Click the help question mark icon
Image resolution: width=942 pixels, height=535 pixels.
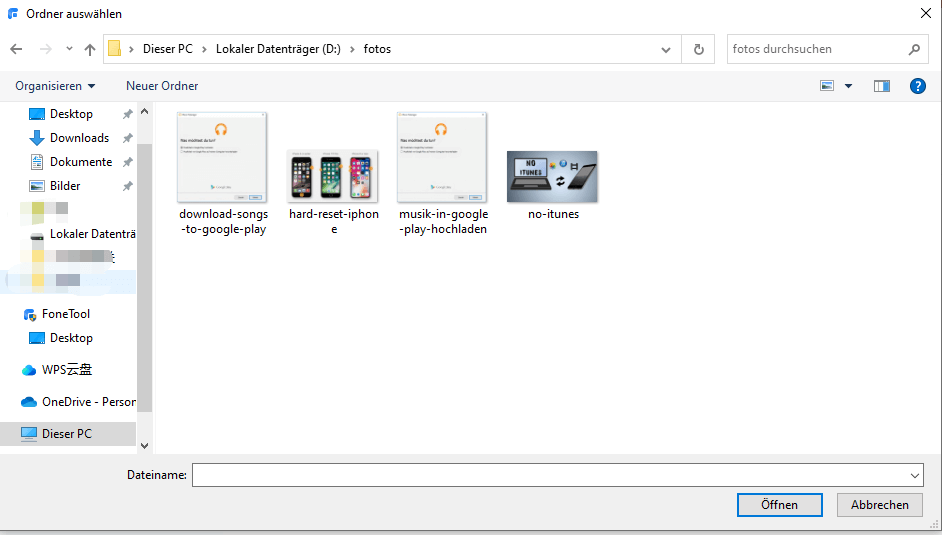(917, 86)
